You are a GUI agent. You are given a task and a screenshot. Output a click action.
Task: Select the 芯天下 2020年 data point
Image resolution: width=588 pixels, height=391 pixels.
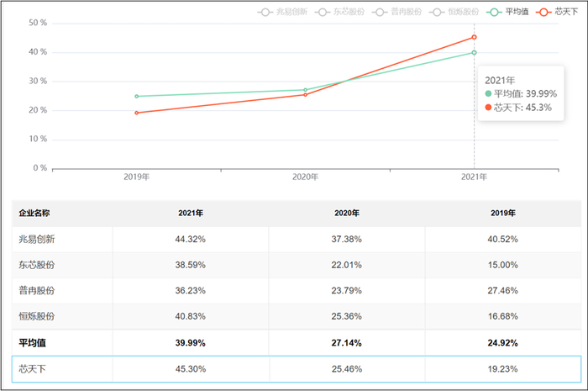click(x=305, y=95)
